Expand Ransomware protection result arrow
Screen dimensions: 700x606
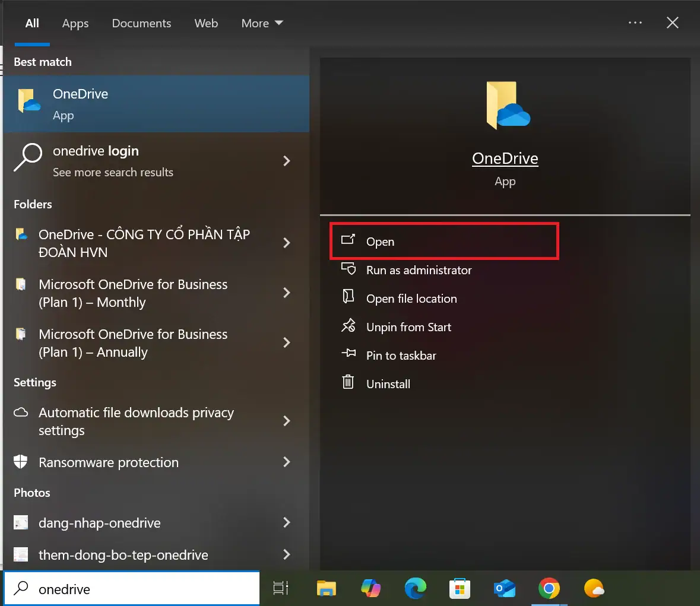[287, 462]
